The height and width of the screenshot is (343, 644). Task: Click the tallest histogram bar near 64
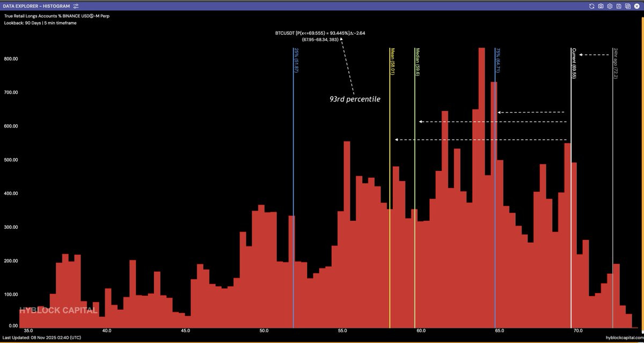[x=481, y=188]
